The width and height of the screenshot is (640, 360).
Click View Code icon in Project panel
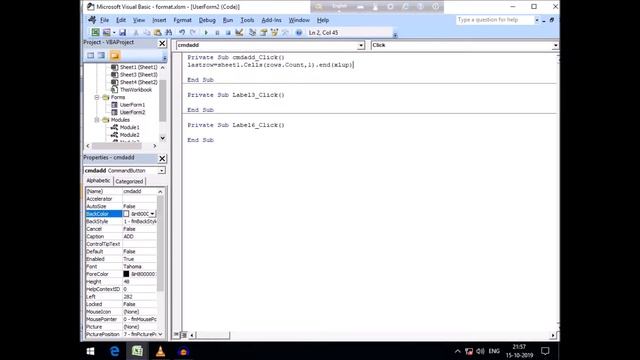[91, 56]
